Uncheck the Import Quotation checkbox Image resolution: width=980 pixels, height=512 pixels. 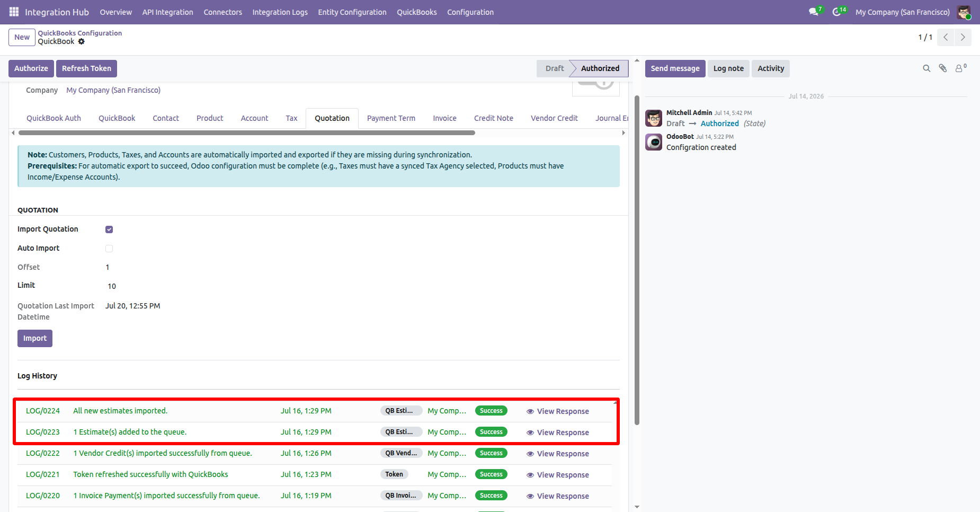109,229
